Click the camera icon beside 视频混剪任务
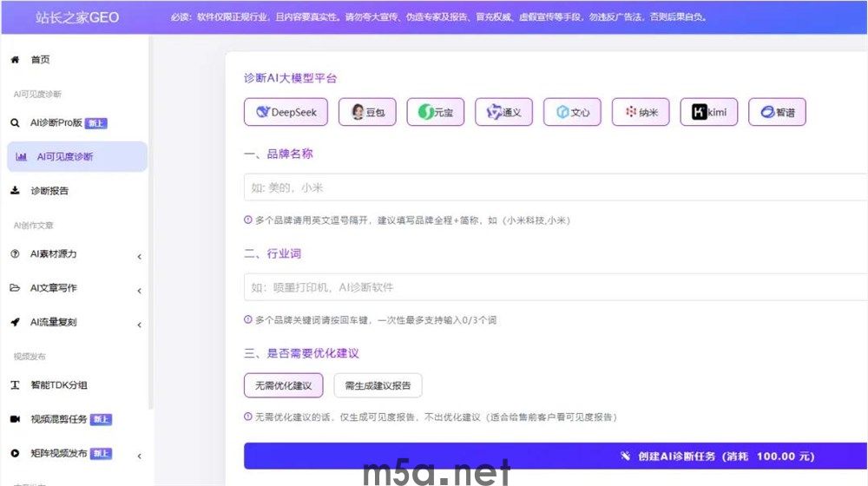Viewport: 868px width, 486px height. (15, 419)
